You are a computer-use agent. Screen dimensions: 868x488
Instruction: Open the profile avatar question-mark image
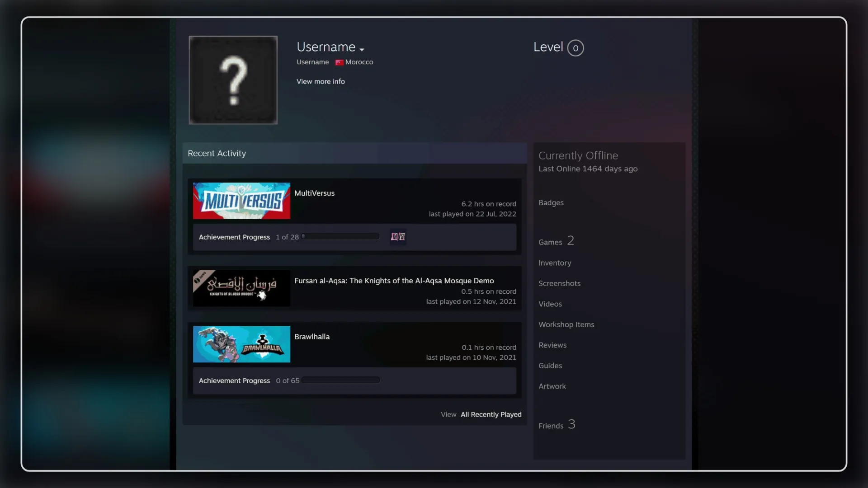pos(233,80)
